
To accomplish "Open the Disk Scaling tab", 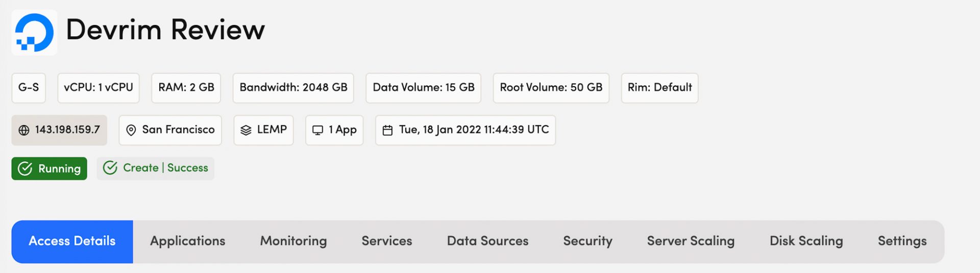I will 806,241.
